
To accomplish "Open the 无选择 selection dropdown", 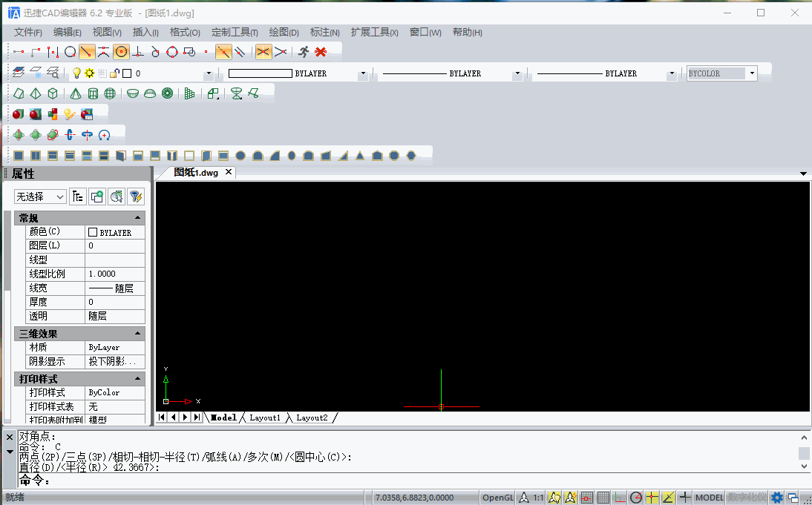I will coord(40,197).
